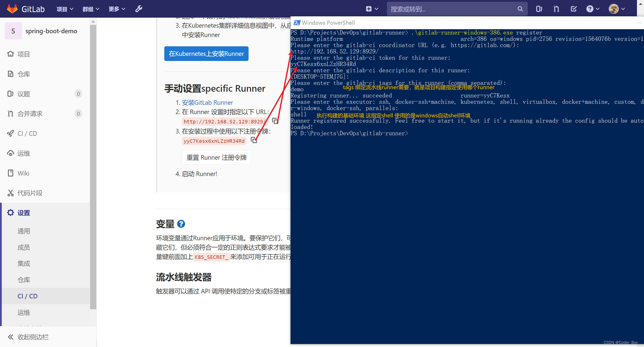Click the spring-boot-demo project avatar
This screenshot has width=644, height=347.
(13, 31)
